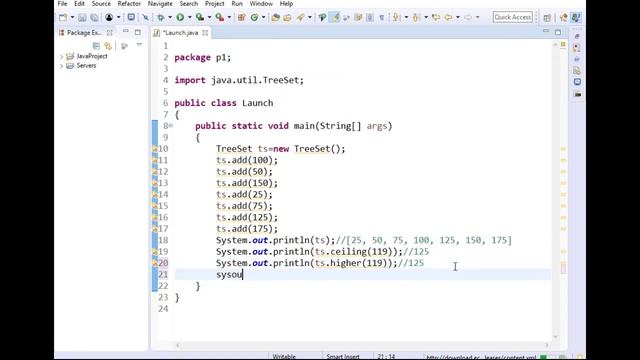640x360 pixels.
Task: Expand the Servers tree node
Action: point(62,66)
